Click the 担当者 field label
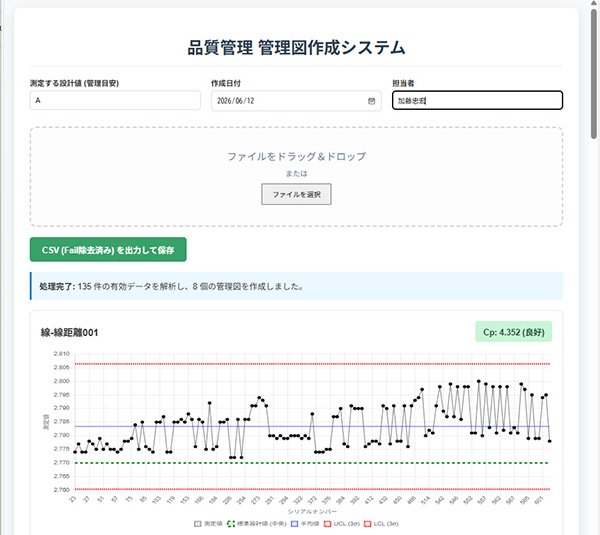This screenshot has width=600, height=535. click(403, 83)
